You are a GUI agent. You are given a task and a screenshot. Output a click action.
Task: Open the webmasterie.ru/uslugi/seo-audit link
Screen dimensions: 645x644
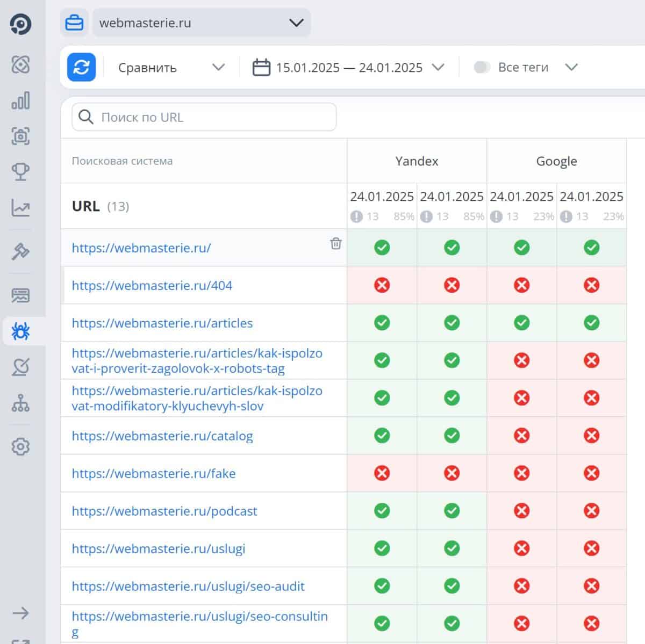click(x=188, y=586)
